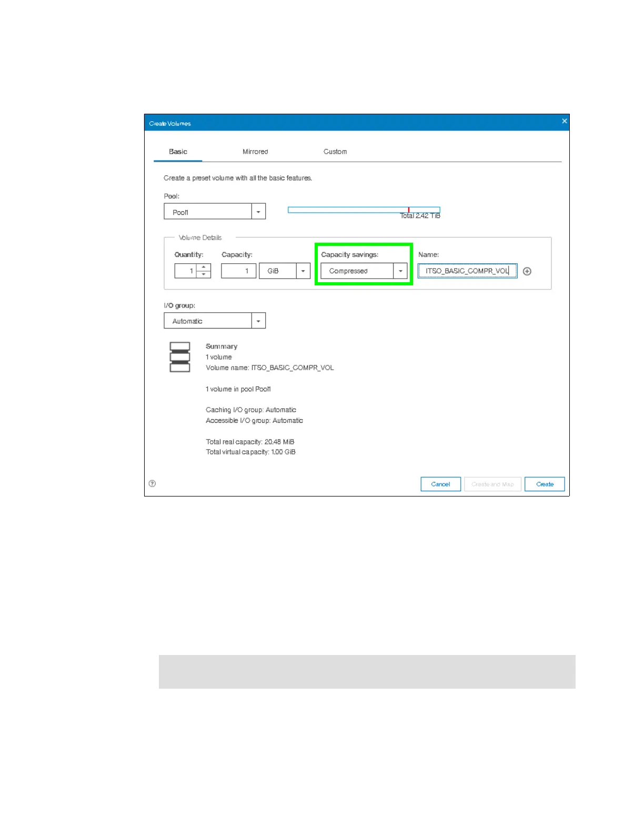The image size is (644, 834).
Task: Click the Summary heading
Action: coord(222,346)
